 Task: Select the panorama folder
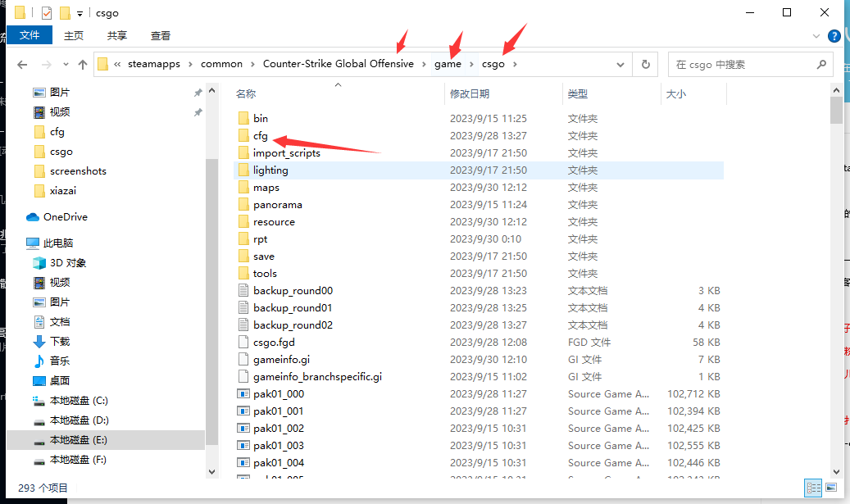click(278, 205)
